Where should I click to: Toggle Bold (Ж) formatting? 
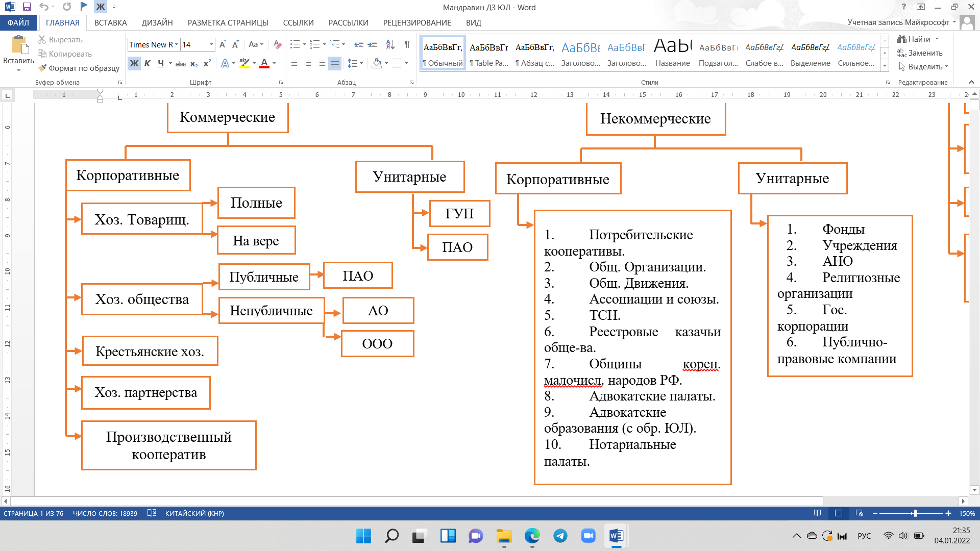coord(134,64)
